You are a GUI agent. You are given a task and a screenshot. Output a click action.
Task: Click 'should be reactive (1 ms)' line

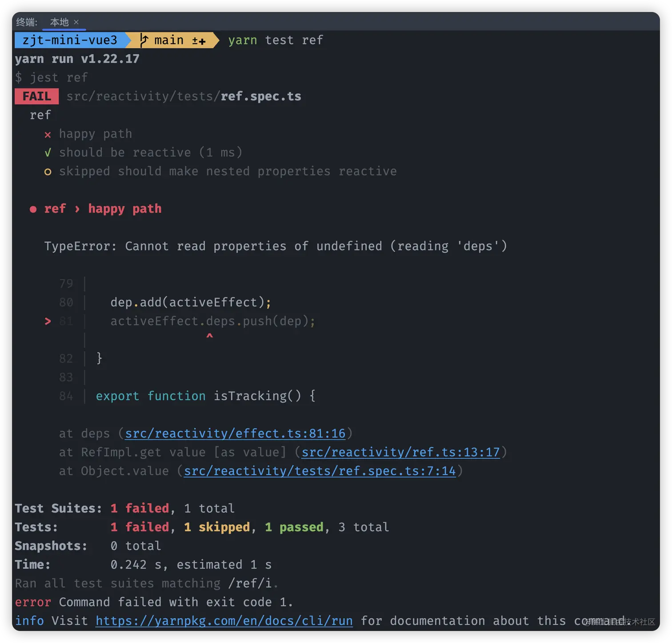pos(151,153)
